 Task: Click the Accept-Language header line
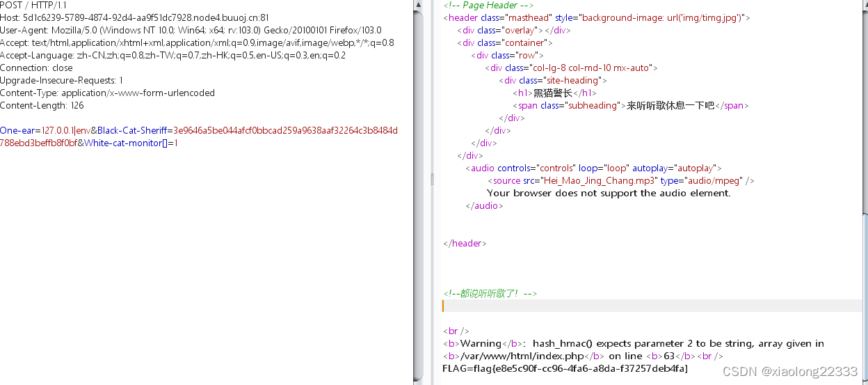point(172,55)
